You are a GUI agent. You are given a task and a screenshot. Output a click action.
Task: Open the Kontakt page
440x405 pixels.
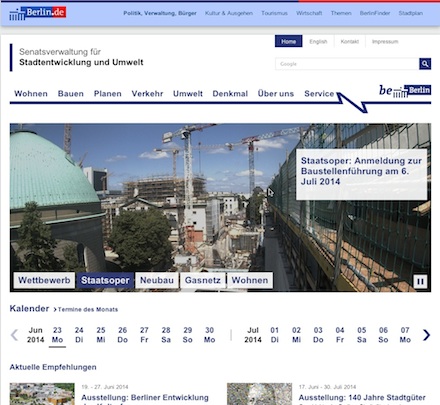click(350, 42)
